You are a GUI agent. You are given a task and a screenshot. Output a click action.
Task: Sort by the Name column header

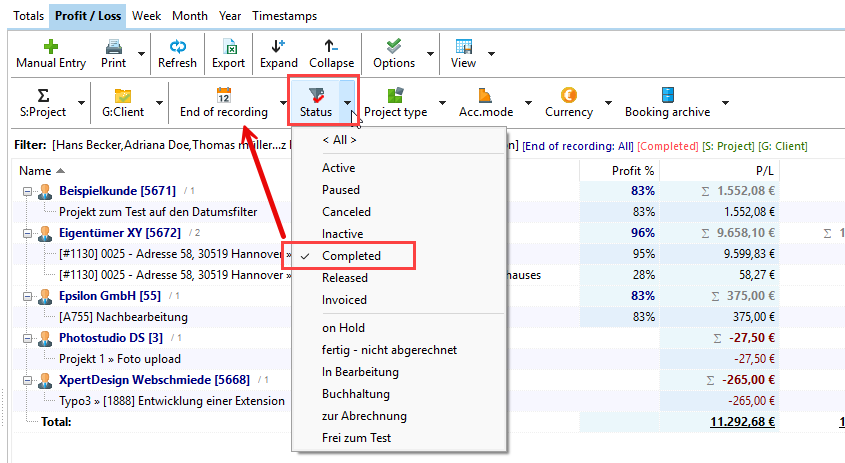(35, 170)
